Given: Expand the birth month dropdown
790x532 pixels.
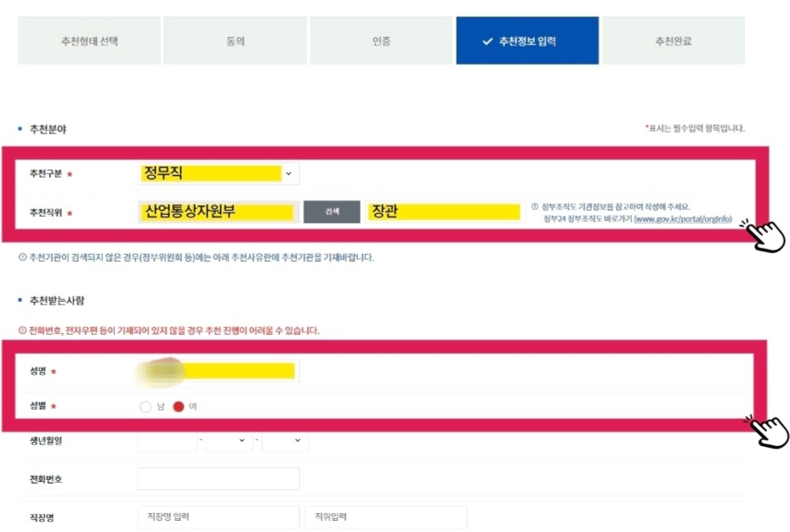Looking at the screenshot, I should click(229, 440).
